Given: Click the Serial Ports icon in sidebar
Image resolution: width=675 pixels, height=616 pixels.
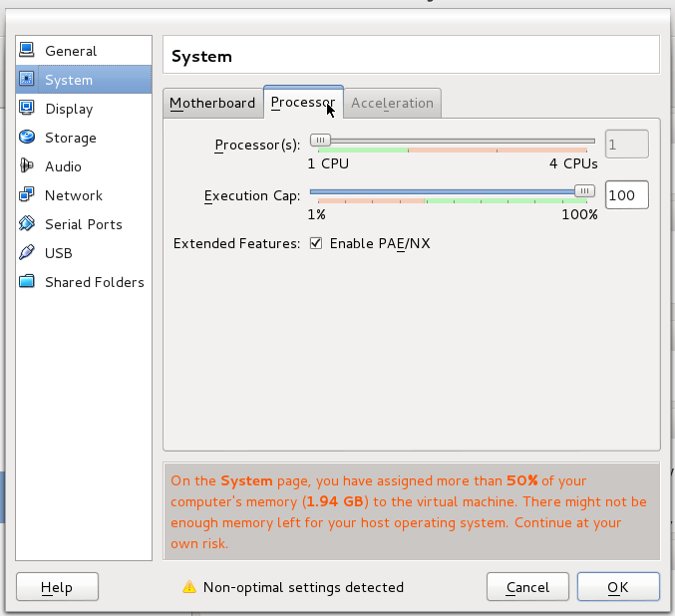Looking at the screenshot, I should (x=27, y=223).
